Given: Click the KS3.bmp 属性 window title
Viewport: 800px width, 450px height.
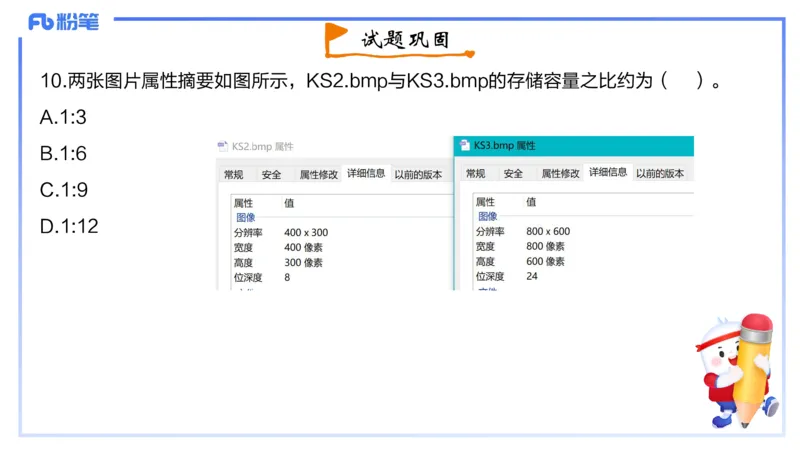Looking at the screenshot, I should (505, 145).
